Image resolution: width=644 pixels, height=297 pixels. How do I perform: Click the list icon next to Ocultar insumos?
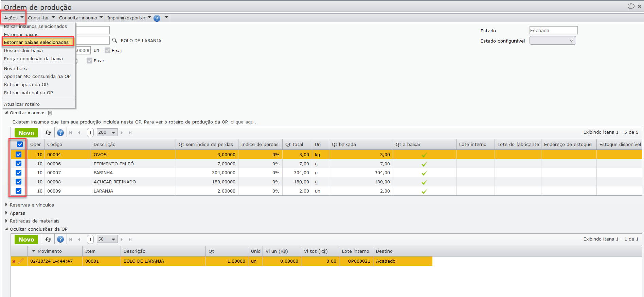(x=50, y=113)
